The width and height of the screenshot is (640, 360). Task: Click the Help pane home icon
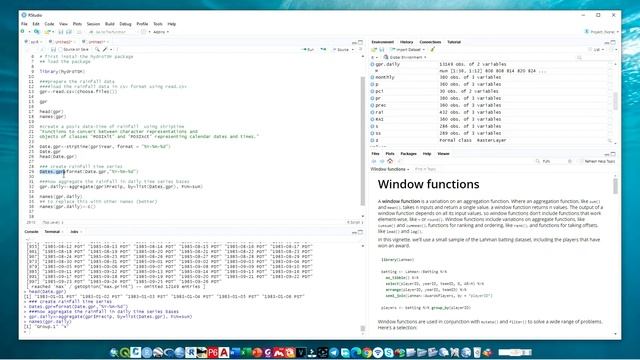pyautogui.click(x=390, y=161)
